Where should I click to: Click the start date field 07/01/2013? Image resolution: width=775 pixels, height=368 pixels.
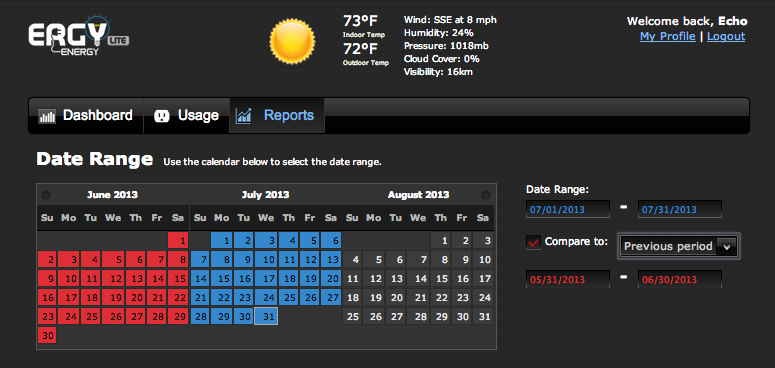(568, 209)
